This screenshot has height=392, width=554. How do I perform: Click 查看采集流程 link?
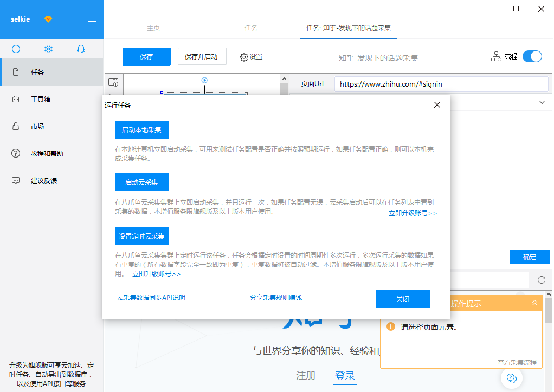point(517,362)
